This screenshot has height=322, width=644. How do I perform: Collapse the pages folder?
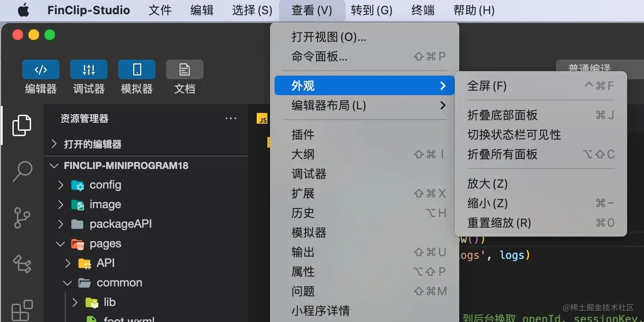(105, 243)
